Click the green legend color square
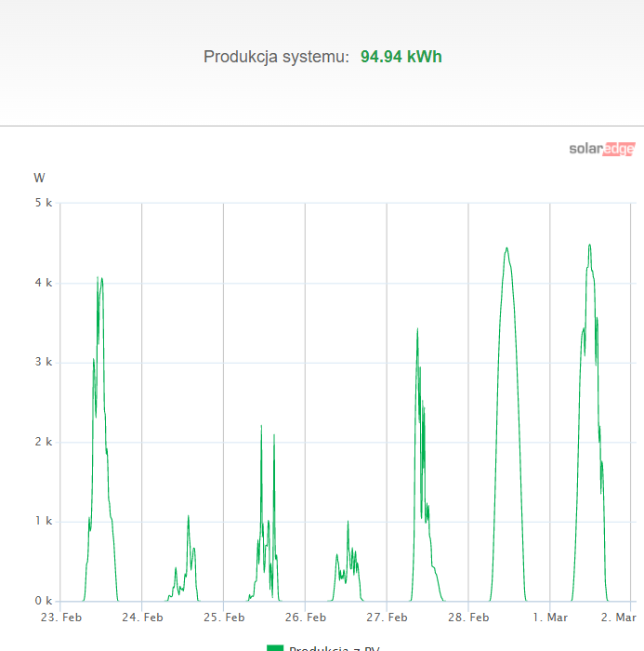Viewport: 644px width, 651px height. (x=275, y=648)
